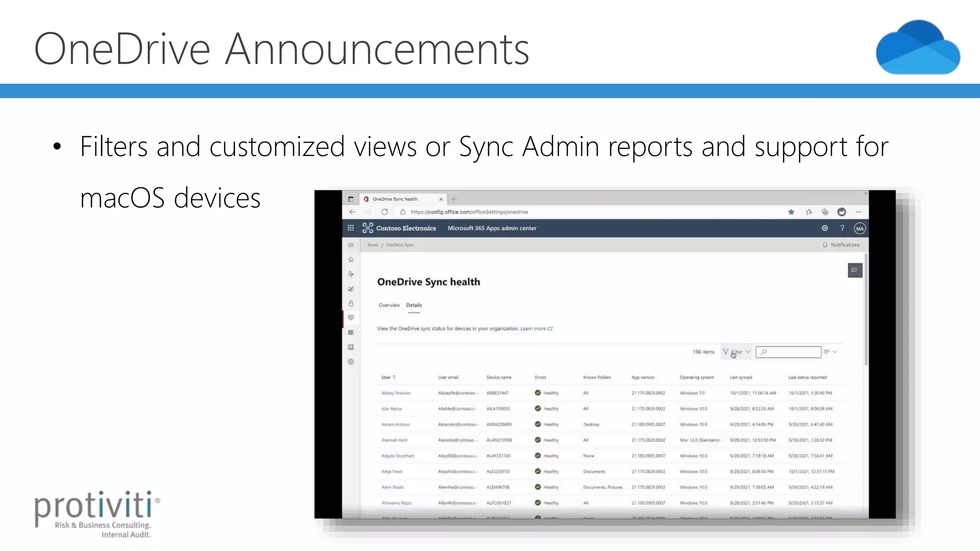Click Windows 7.0 operating system cell

692,393
